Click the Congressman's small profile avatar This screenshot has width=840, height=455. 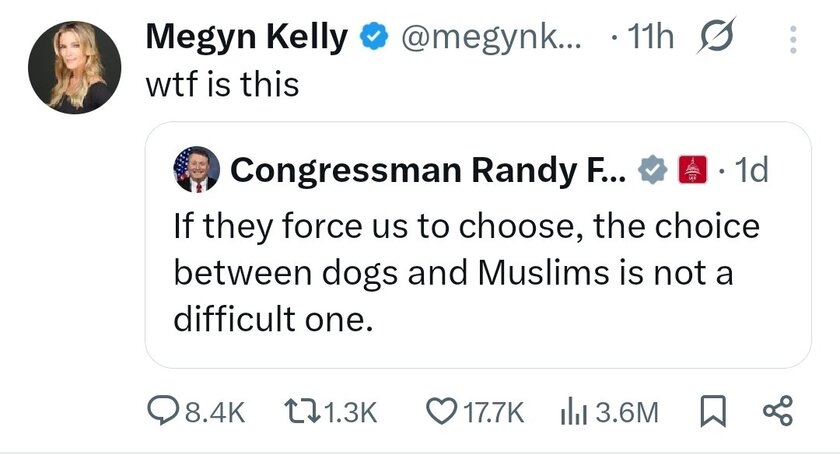[195, 170]
